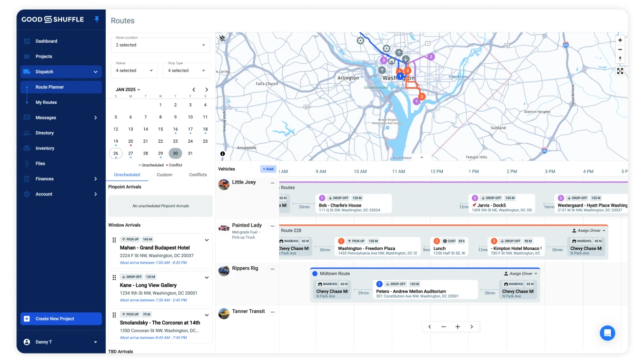Select the Finances bank icon
The image size is (644, 362).
click(27, 179)
